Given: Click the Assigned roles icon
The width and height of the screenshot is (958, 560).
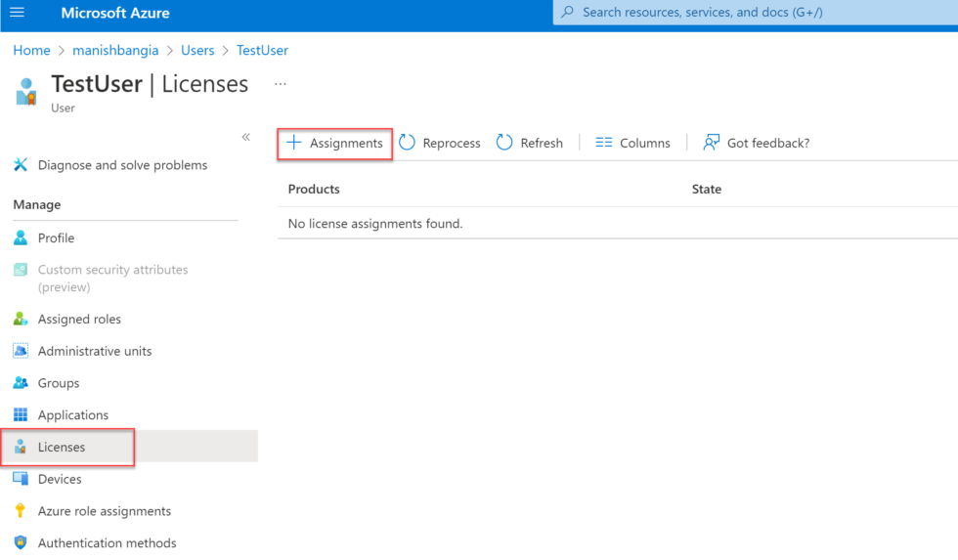Looking at the screenshot, I should pos(21,319).
